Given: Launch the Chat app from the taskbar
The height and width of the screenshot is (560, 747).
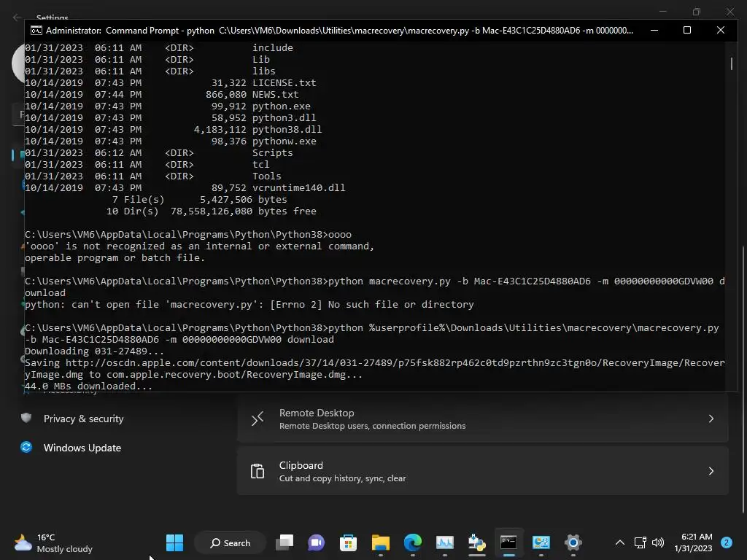Looking at the screenshot, I should pos(317,542).
